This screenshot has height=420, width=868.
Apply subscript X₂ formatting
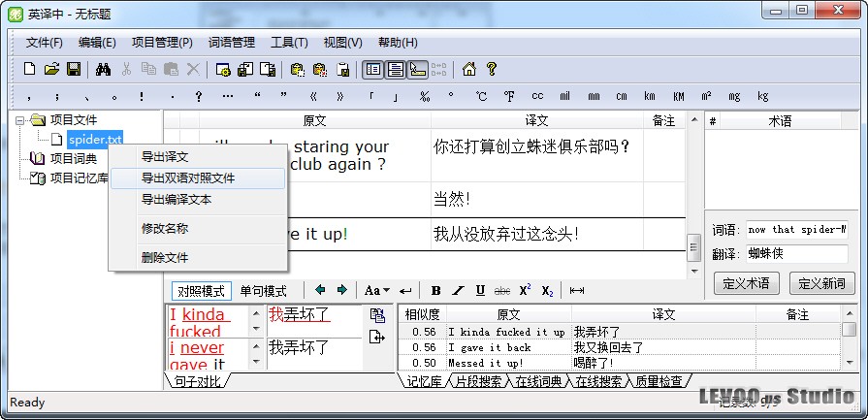click(x=547, y=291)
